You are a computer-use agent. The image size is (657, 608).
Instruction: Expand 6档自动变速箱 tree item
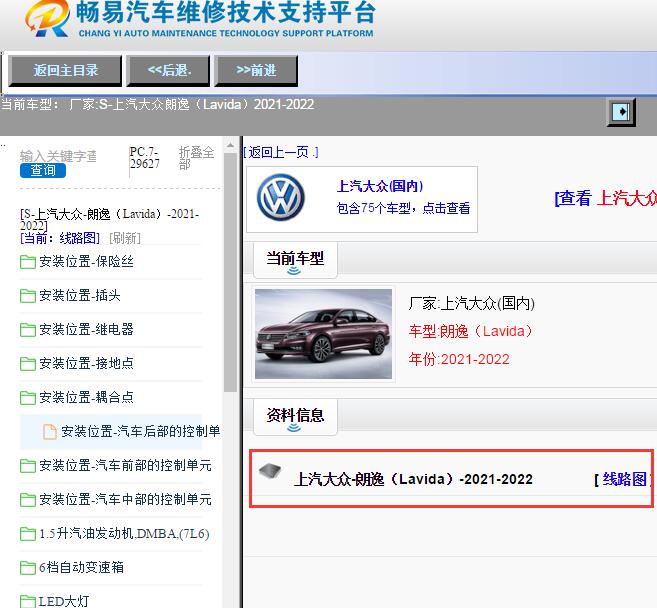(82, 567)
